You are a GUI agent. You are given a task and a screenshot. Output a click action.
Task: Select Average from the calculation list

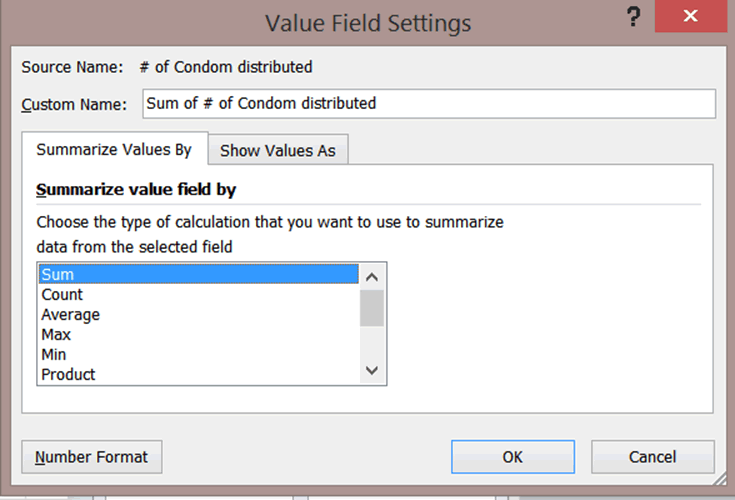tap(199, 314)
